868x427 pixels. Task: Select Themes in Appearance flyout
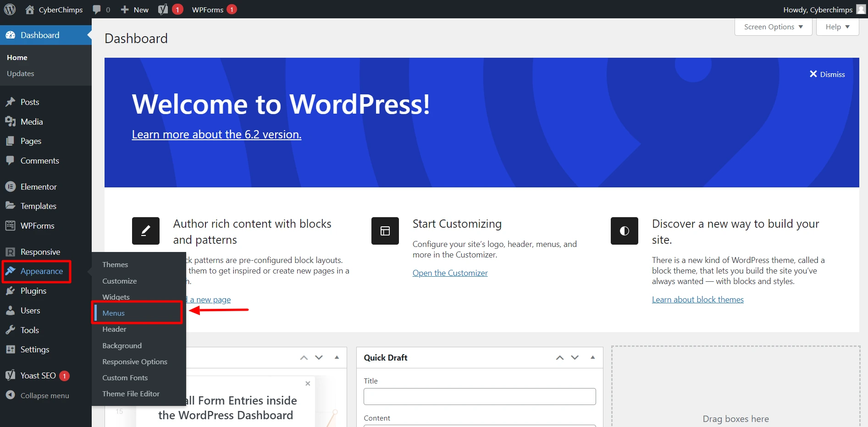(x=115, y=264)
